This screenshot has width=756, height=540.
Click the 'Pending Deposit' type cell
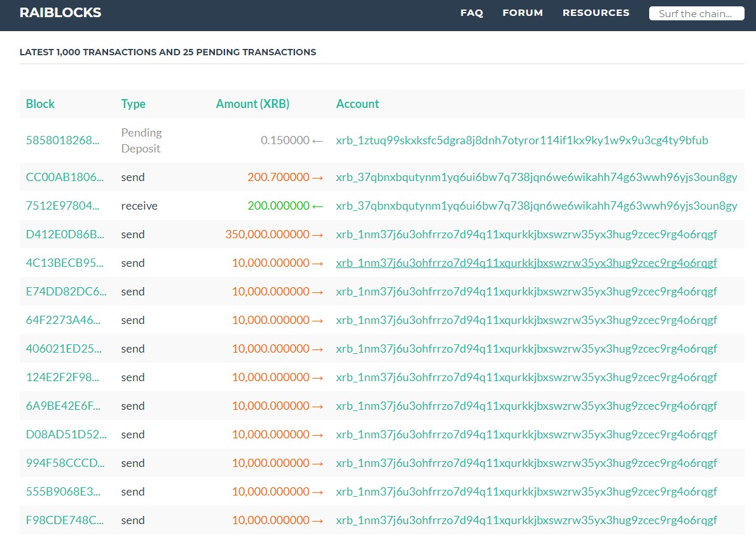[141, 140]
